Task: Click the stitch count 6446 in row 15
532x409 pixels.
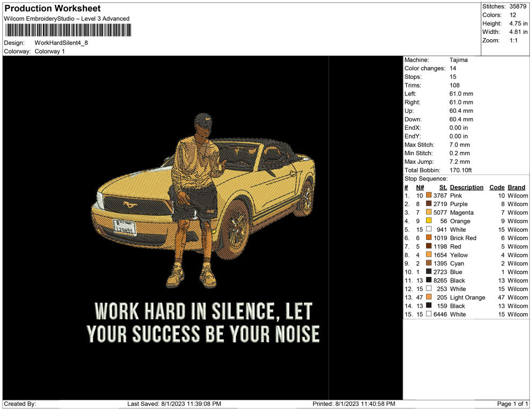Action: (x=440, y=314)
